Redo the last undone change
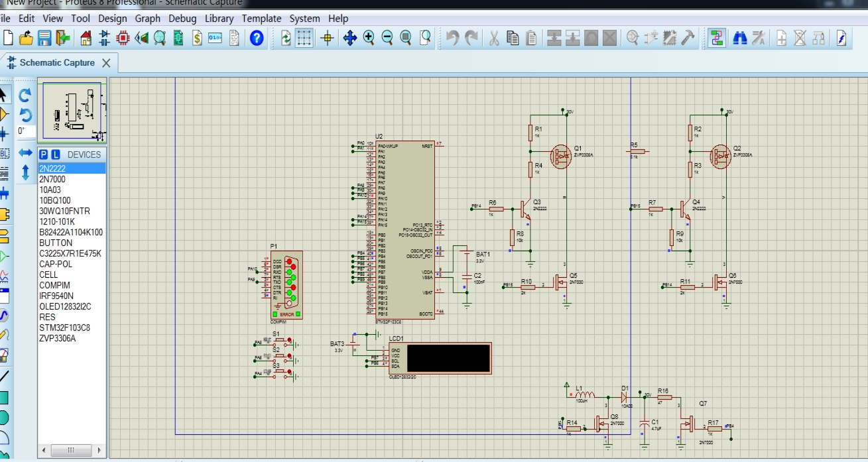This screenshot has height=462, width=868. coord(471,38)
